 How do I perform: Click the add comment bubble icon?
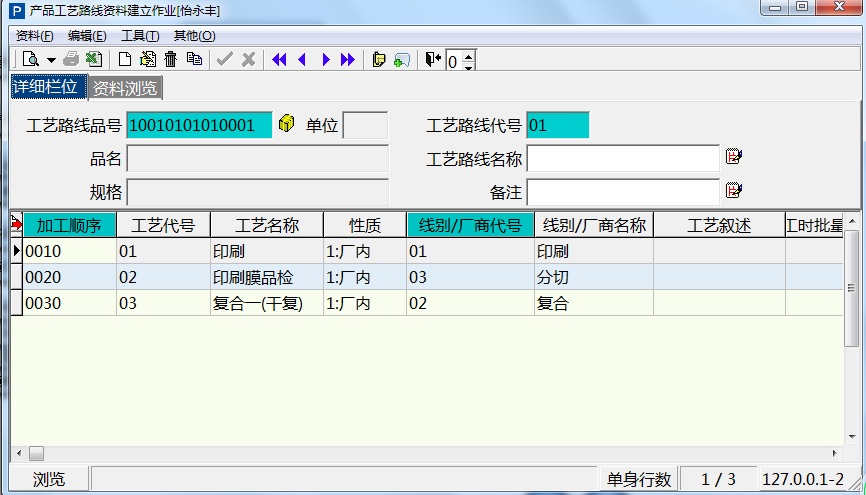coord(402,60)
